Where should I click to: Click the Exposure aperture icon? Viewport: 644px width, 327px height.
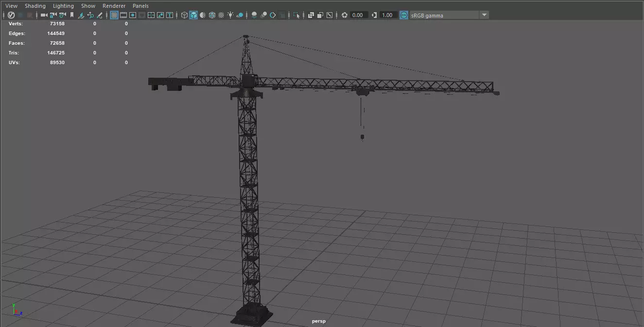(x=345, y=15)
